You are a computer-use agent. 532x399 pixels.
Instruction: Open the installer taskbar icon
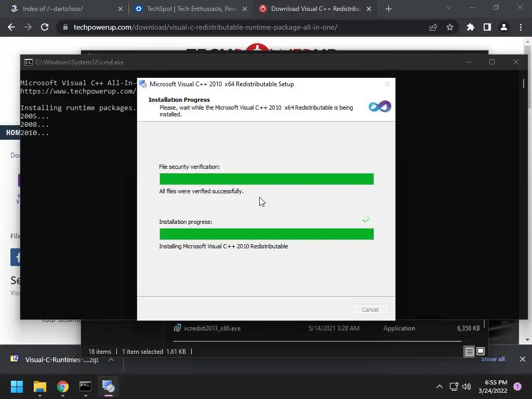pyautogui.click(x=109, y=387)
